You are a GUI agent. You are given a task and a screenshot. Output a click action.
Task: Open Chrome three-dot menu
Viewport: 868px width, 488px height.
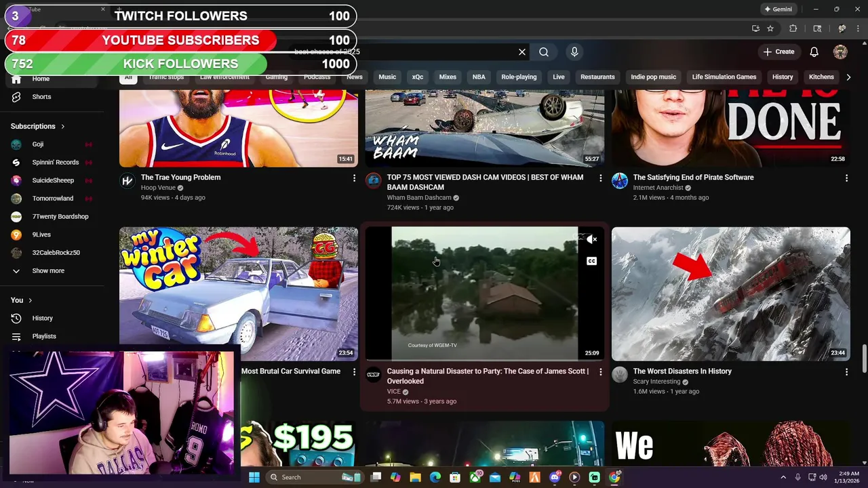859,28
